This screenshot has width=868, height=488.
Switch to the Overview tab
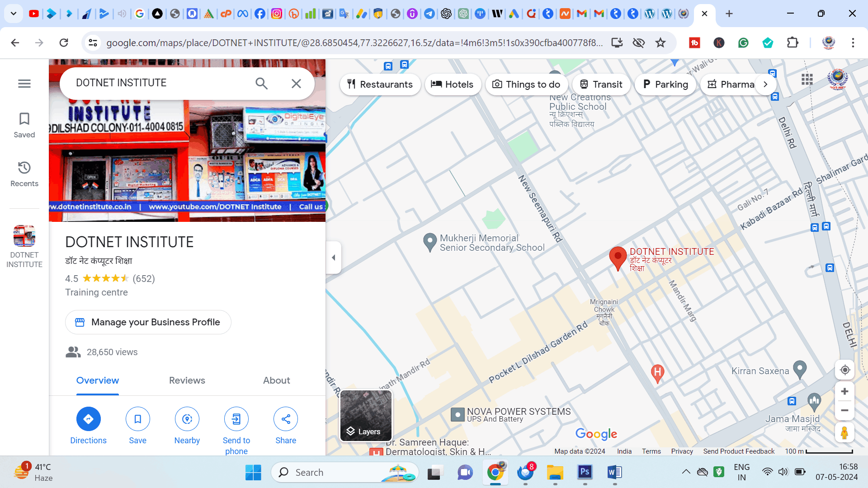click(98, 380)
